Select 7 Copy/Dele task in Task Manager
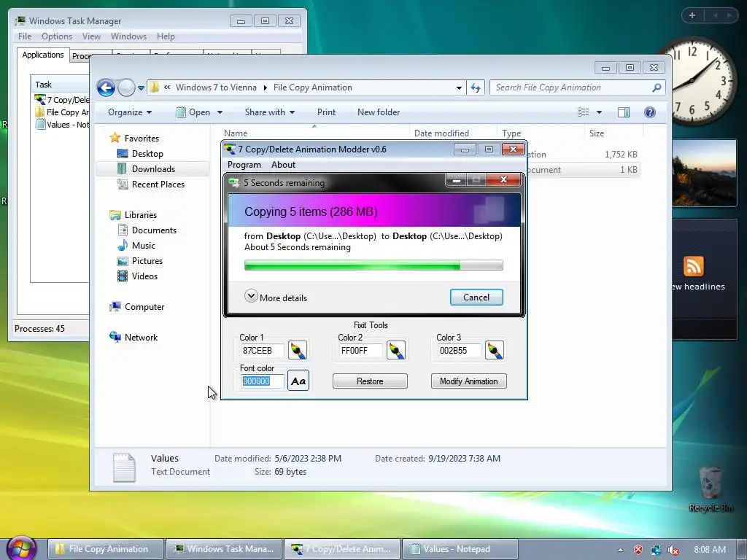This screenshot has height=560, width=747. [x=62, y=99]
